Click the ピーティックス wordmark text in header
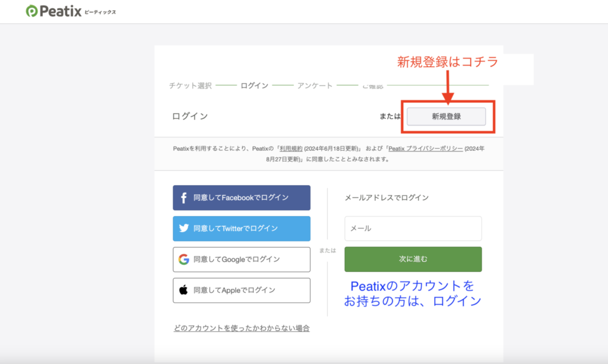The width and height of the screenshot is (608, 364). pyautogui.click(x=100, y=12)
